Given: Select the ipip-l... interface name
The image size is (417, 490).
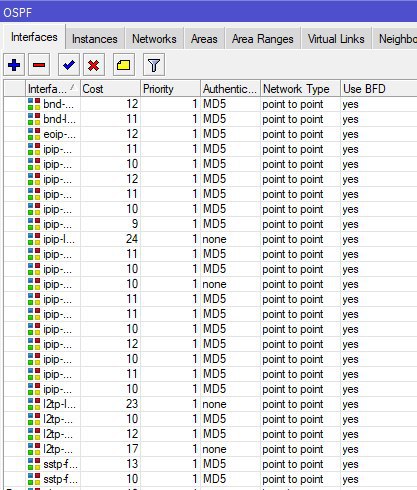Looking at the screenshot, I should tap(59, 239).
